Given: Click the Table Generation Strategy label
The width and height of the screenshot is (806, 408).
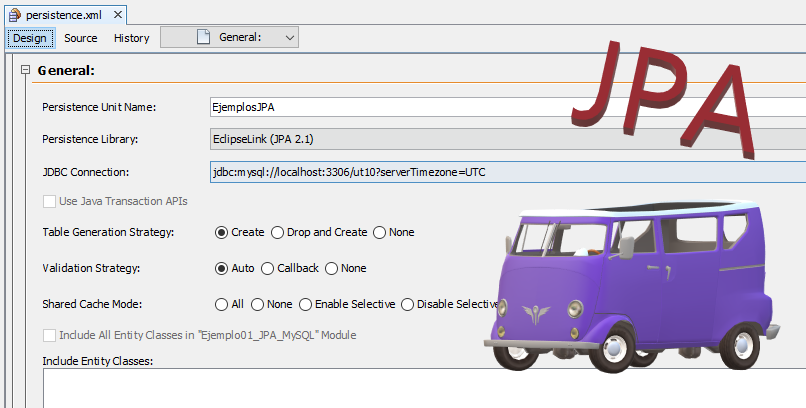Looking at the screenshot, I should (108, 232).
